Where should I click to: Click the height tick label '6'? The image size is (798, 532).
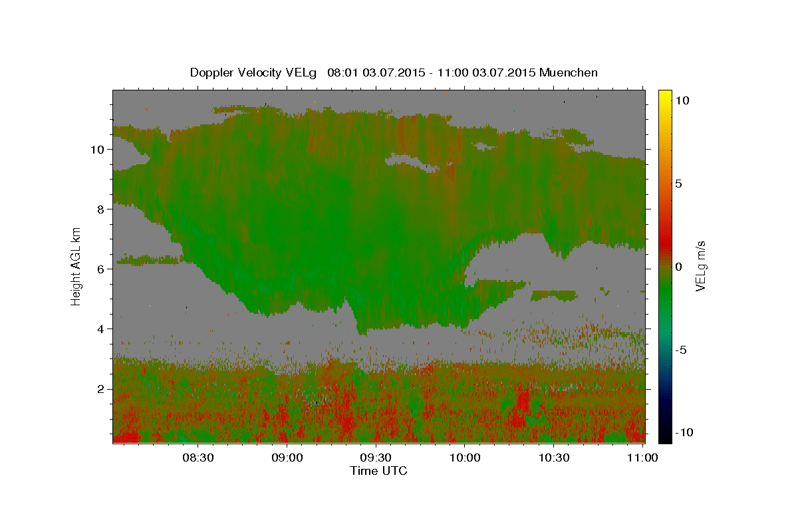click(x=102, y=269)
